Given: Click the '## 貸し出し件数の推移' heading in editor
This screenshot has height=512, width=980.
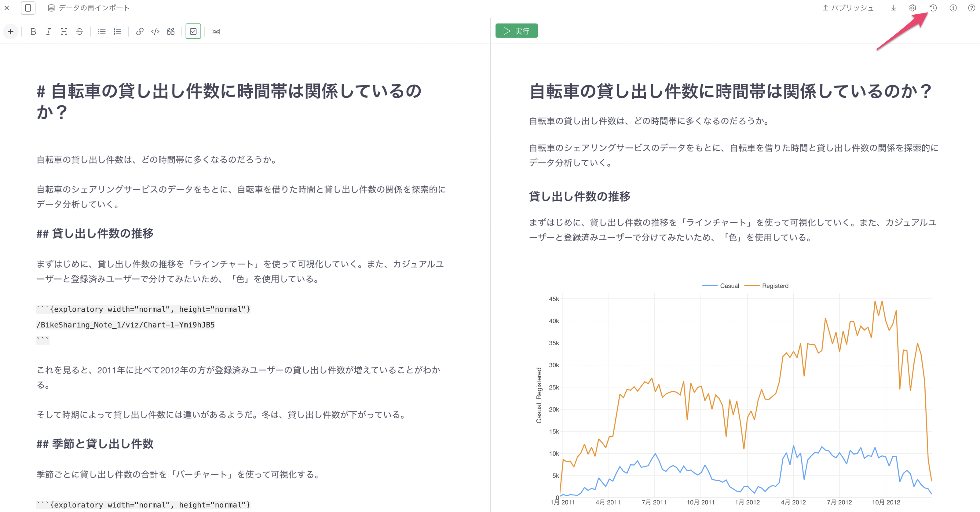Looking at the screenshot, I should pyautogui.click(x=95, y=233).
